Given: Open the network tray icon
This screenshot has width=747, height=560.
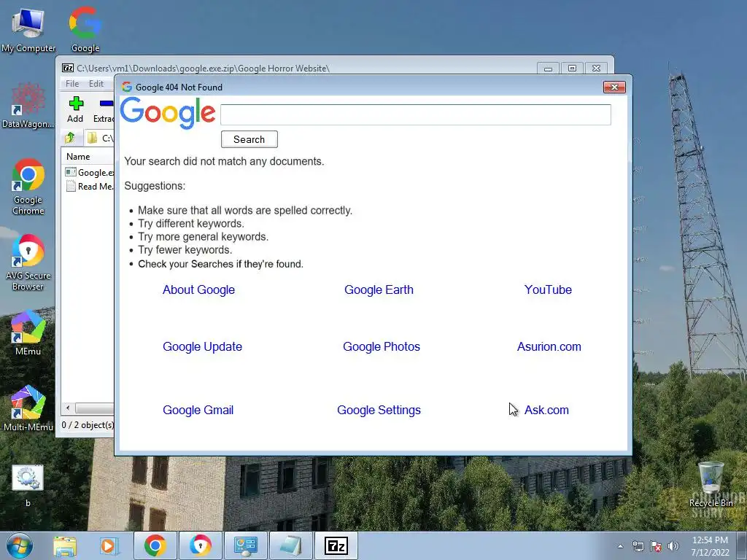Looking at the screenshot, I should [x=638, y=546].
